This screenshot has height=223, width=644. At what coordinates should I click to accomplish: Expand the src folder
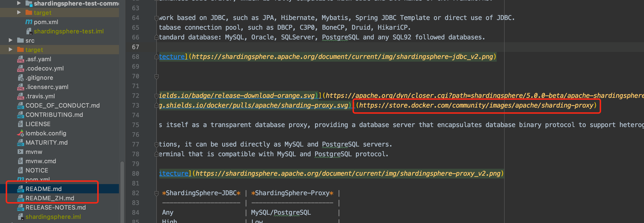click(10, 40)
